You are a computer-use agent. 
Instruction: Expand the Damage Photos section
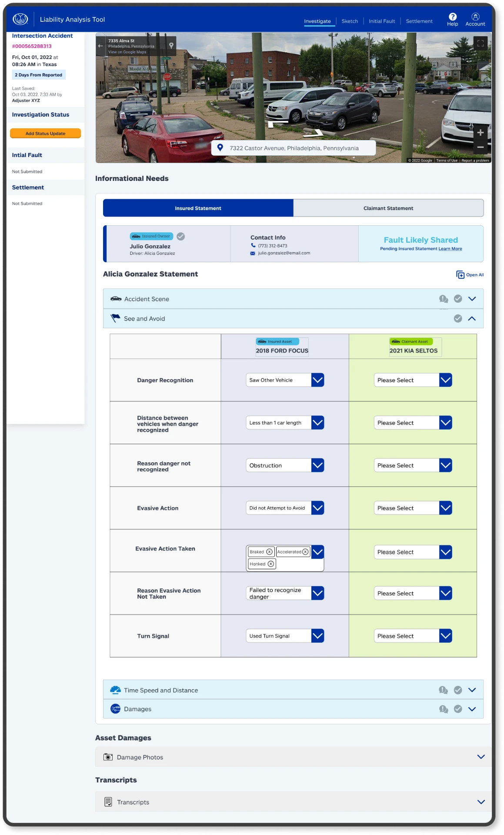click(481, 757)
